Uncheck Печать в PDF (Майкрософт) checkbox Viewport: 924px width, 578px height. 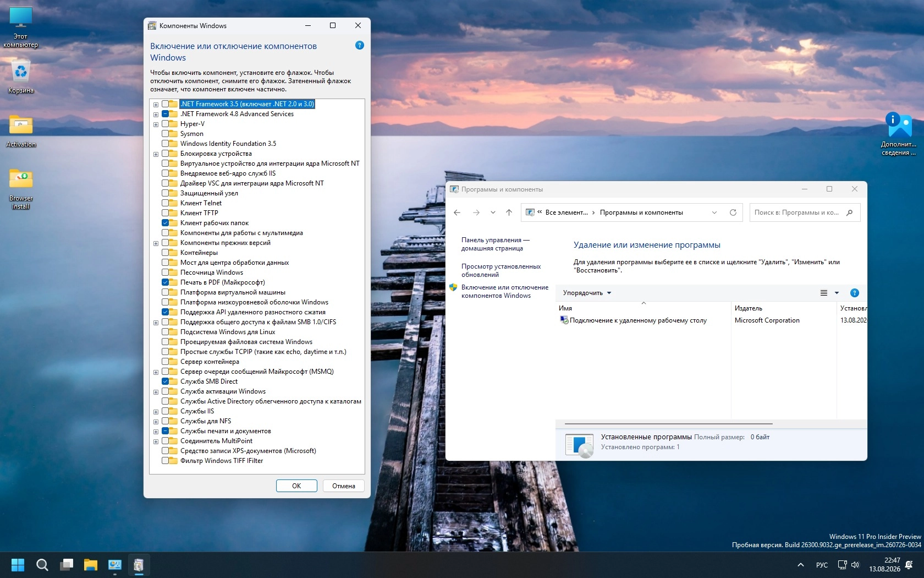point(166,282)
